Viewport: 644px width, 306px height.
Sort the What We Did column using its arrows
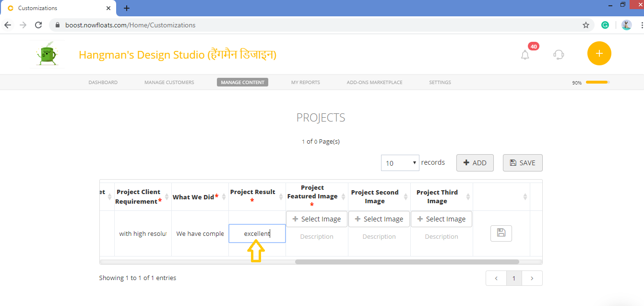(x=223, y=196)
